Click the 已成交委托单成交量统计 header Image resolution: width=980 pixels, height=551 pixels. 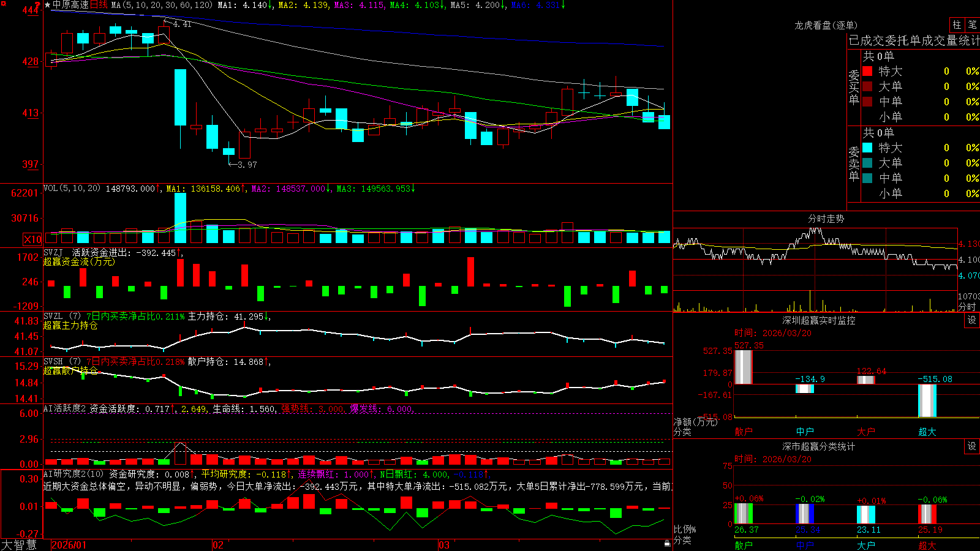[x=914, y=40]
